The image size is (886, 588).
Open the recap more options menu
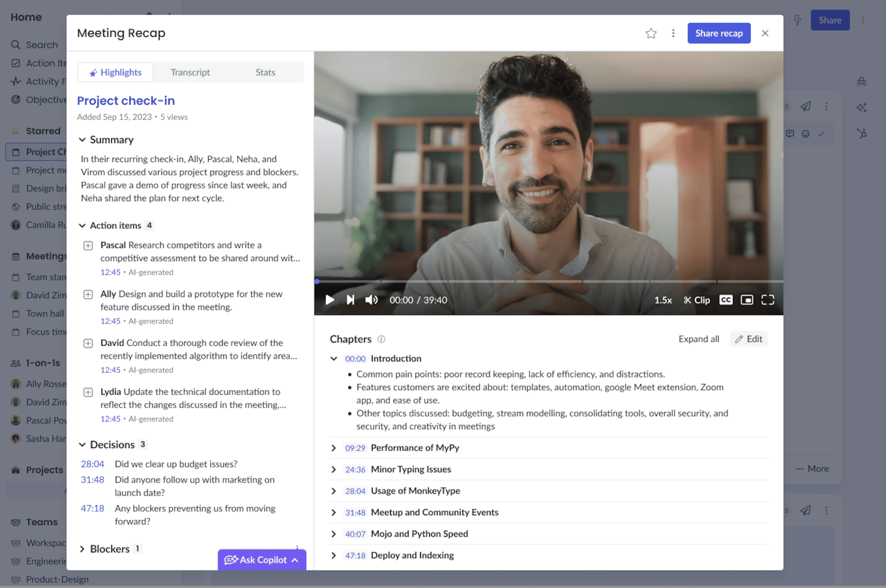[673, 33]
